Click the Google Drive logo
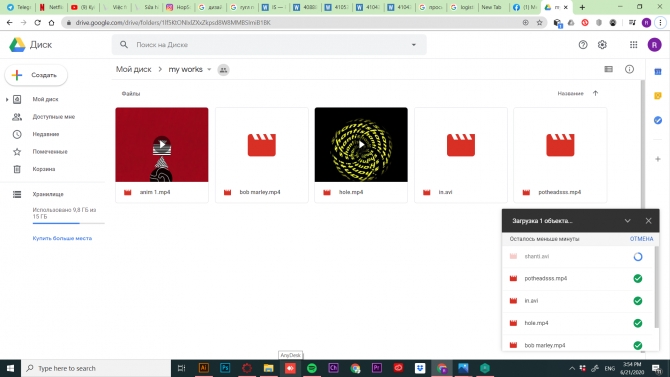Image resolution: width=670 pixels, height=377 pixels. point(18,44)
